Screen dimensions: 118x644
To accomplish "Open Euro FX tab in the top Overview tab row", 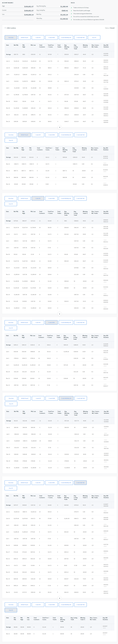I will point(94,38).
